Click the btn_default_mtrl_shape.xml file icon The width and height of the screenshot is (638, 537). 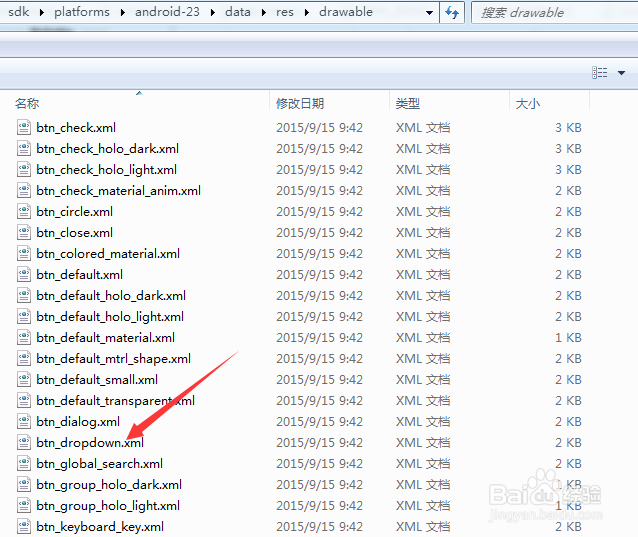coord(24,358)
